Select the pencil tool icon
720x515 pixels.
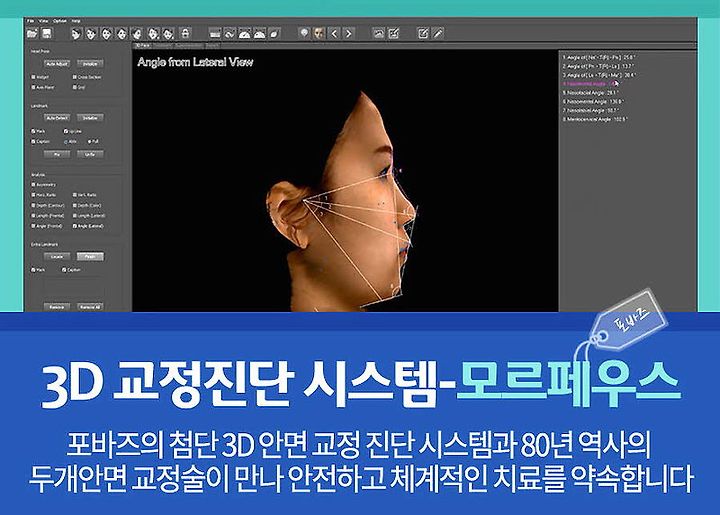(x=438, y=33)
